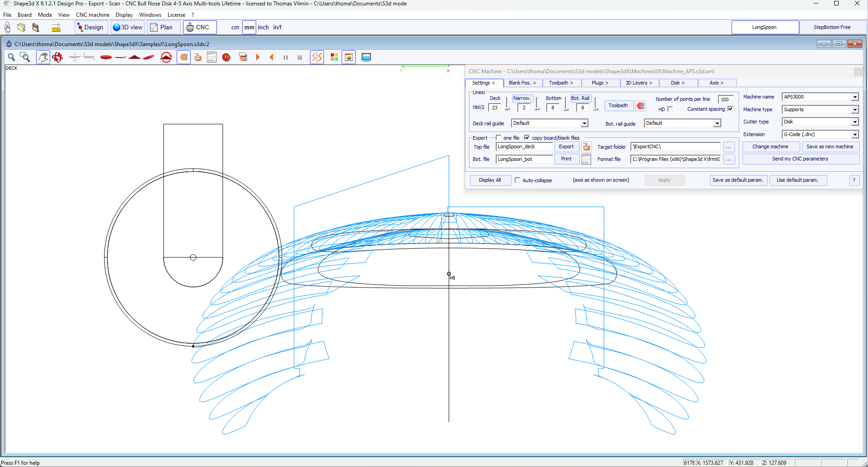Click the 3D rotate view icon
Viewport: 868px width, 467px height.
click(57, 57)
